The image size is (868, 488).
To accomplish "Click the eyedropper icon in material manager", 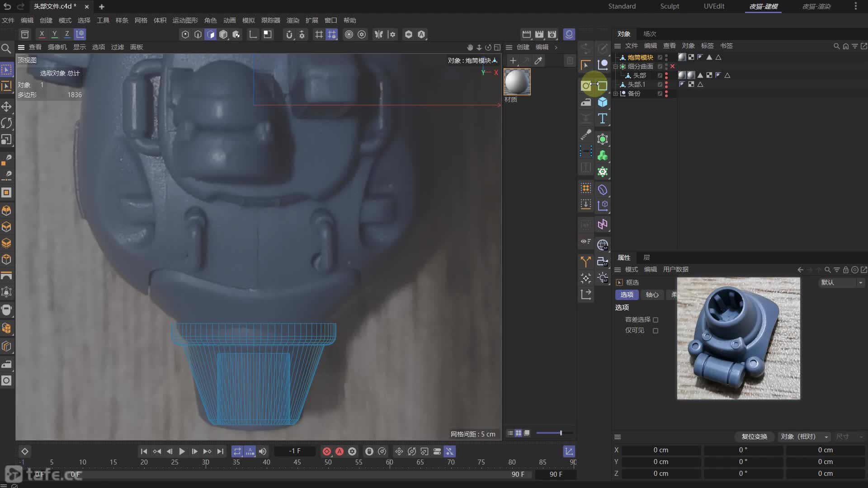I will click(538, 61).
